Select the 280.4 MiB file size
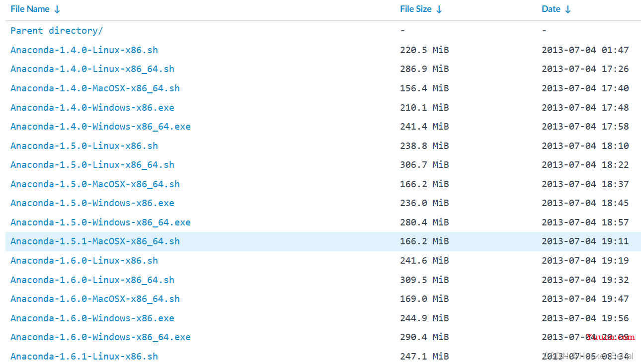The width and height of the screenshot is (641, 364). pos(424,222)
